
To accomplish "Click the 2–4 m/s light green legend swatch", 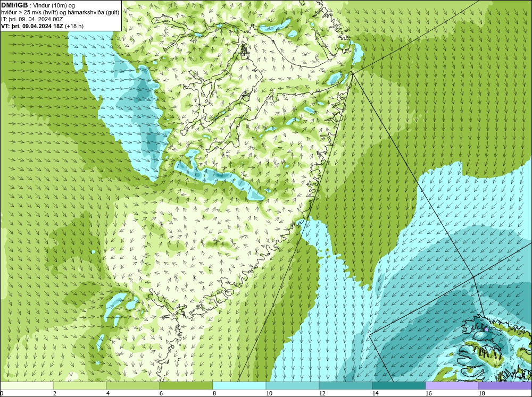I will click(x=80, y=386).
